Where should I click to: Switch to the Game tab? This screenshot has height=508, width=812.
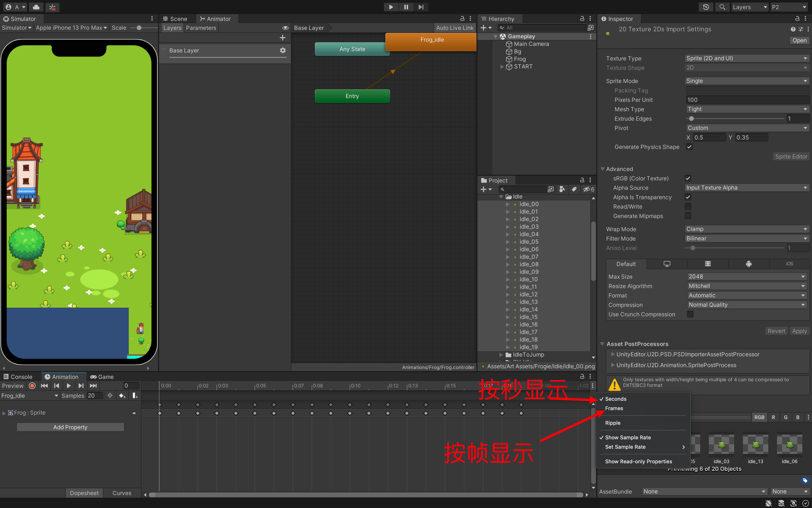point(102,377)
